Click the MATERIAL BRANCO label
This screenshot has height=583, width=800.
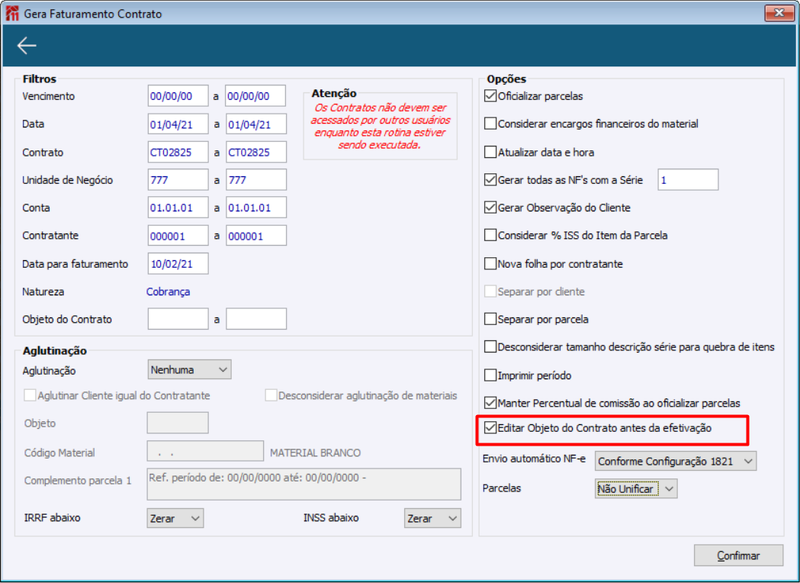(315, 452)
